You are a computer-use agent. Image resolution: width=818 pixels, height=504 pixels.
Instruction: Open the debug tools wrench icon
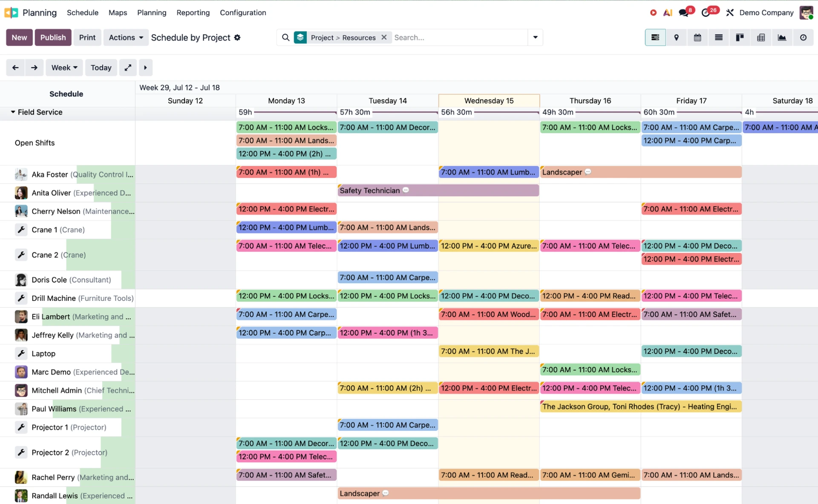tap(730, 13)
